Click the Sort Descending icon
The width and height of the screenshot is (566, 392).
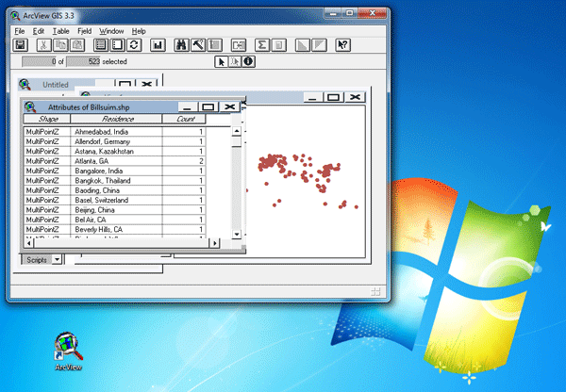[x=319, y=45]
